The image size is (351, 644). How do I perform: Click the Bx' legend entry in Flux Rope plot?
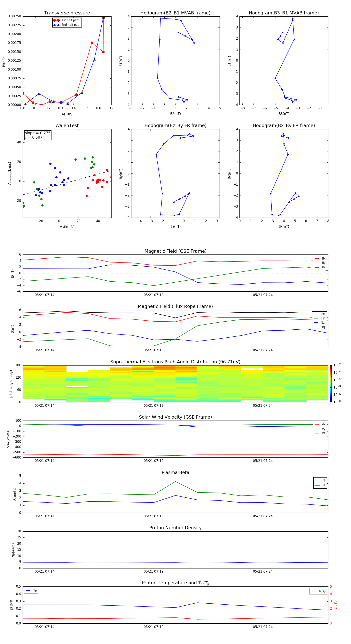320,314
